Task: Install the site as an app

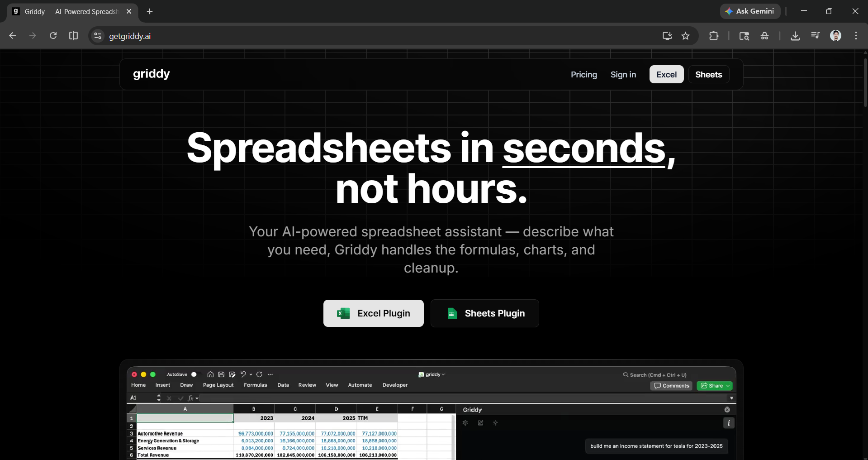Action: click(x=667, y=36)
